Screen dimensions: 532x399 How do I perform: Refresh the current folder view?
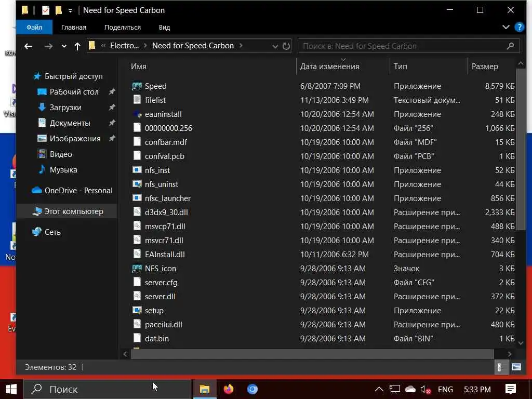coord(286,46)
